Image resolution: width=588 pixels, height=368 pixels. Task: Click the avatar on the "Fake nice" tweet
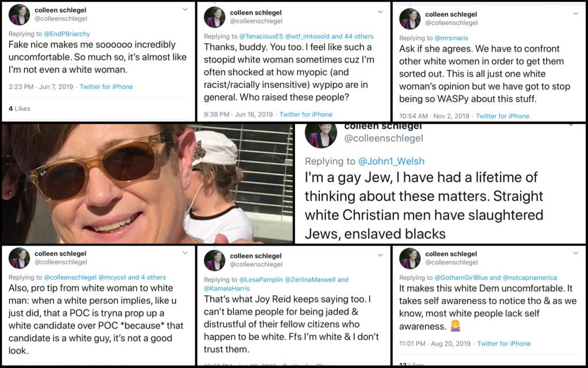pos(19,16)
